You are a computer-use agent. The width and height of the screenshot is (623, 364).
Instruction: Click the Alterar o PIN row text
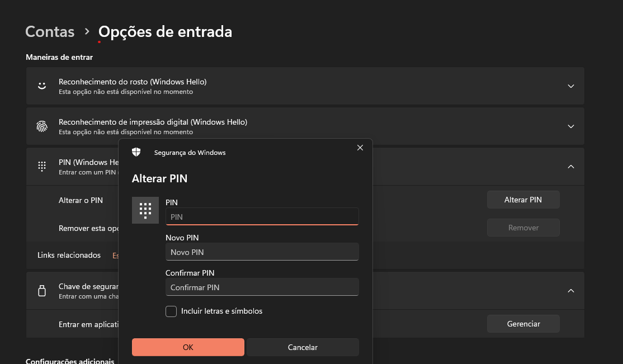(81, 200)
